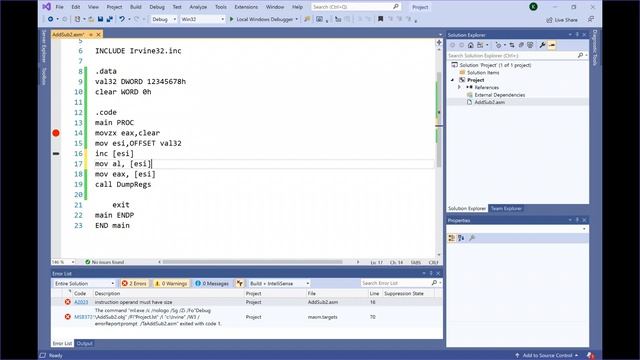640x360 pixels.
Task: Click the red breakpoint on line 14
Action: [x=56, y=133]
